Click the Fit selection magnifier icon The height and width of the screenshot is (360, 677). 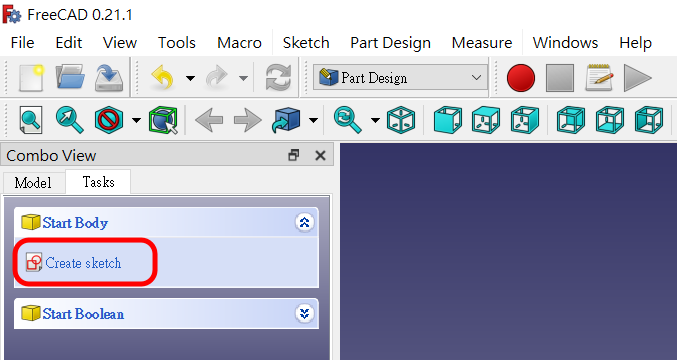(x=70, y=120)
